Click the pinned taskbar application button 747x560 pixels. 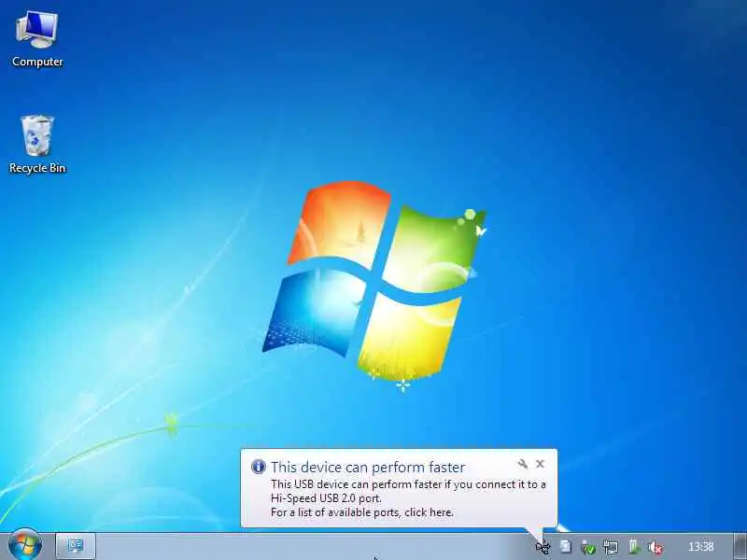(76, 546)
